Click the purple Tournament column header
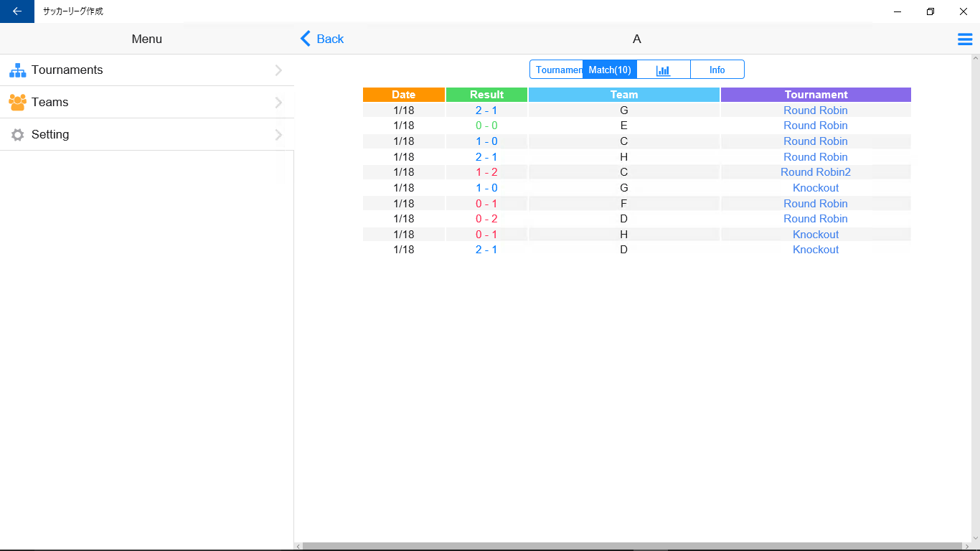This screenshot has height=551, width=980. tap(816, 95)
